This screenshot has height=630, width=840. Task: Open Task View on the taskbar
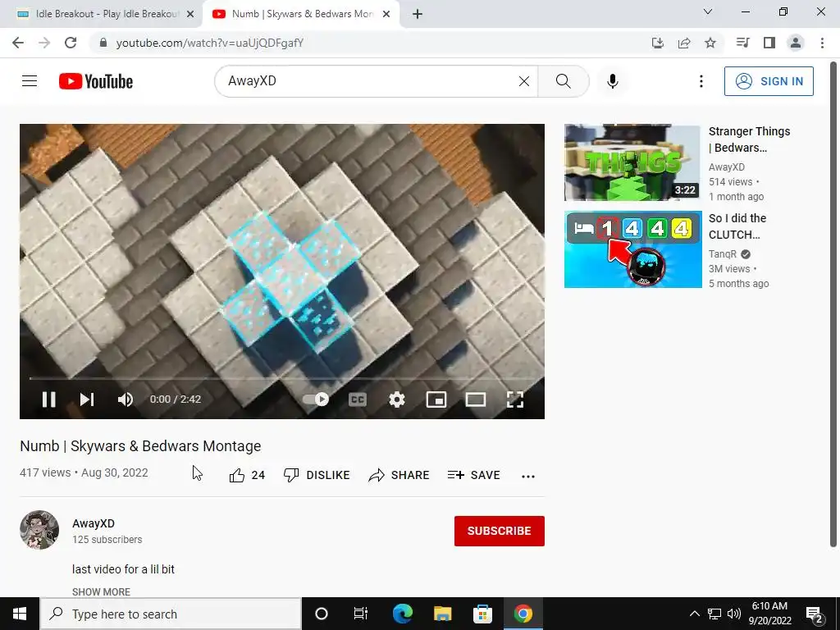pos(361,614)
